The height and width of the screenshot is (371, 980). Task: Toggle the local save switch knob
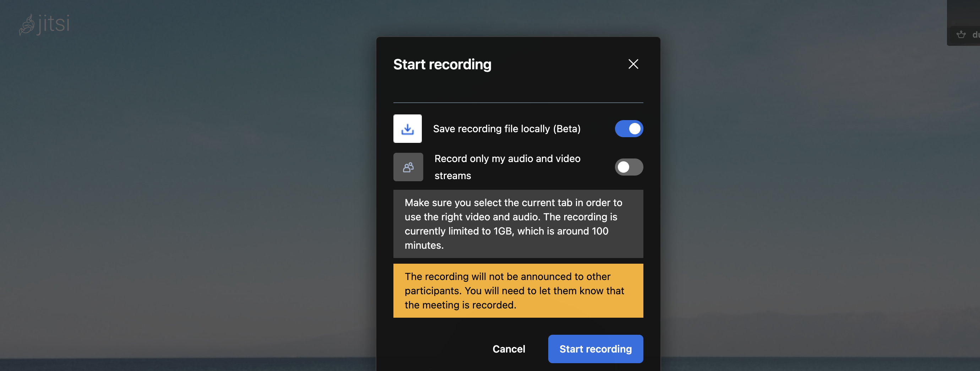coord(635,128)
